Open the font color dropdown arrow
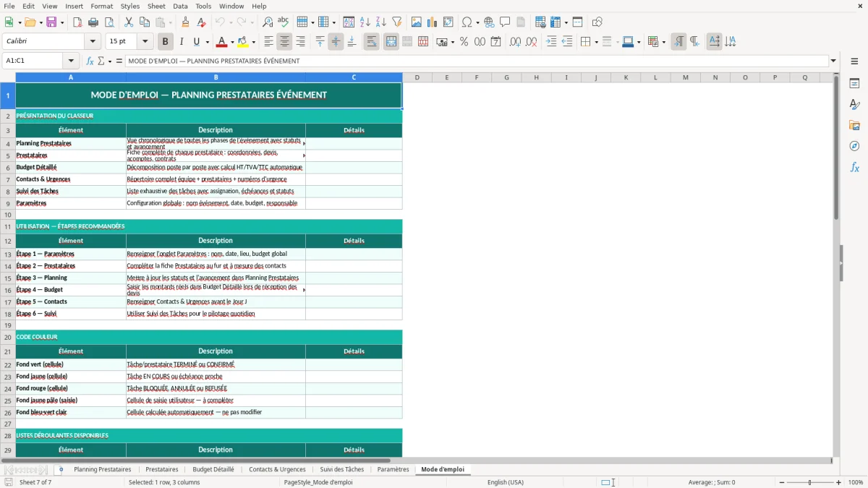 (234, 42)
